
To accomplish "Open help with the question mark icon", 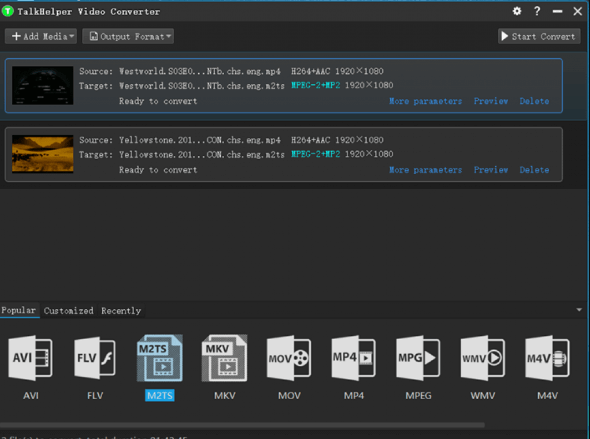I will [537, 11].
